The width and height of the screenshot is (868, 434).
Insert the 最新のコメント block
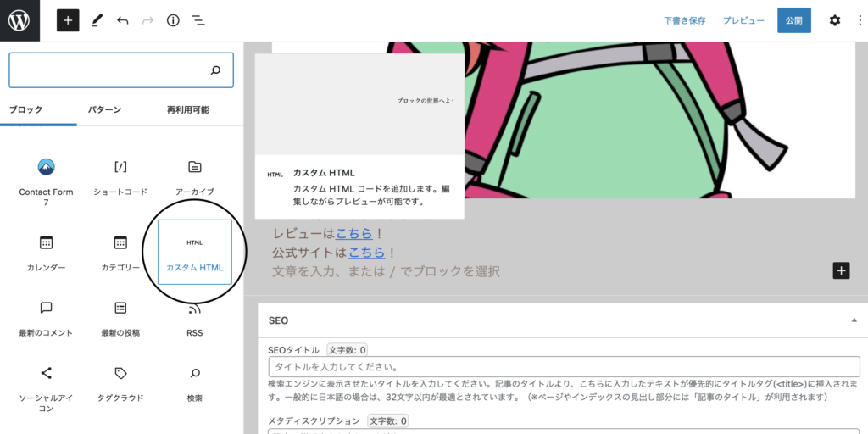46,320
